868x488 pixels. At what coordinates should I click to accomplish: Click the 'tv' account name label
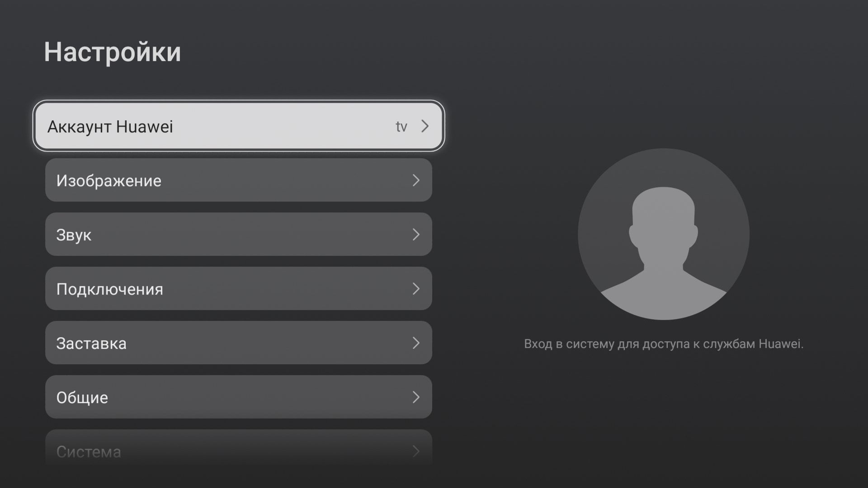click(401, 127)
